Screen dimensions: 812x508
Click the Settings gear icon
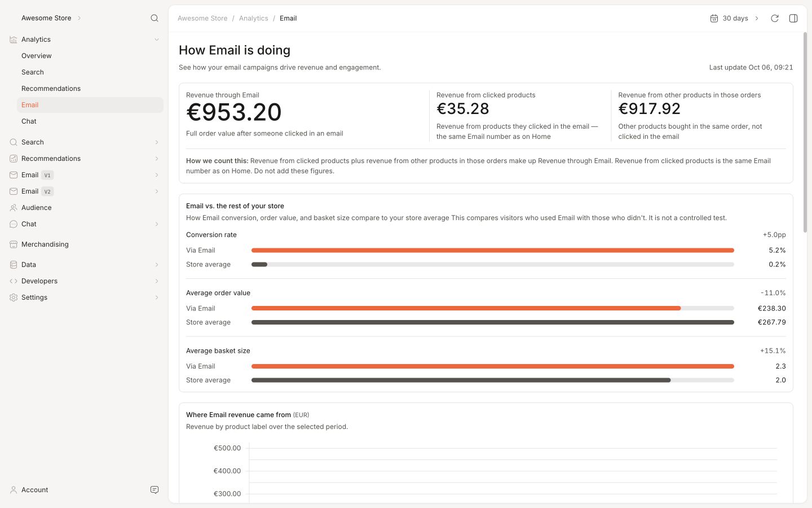[14, 297]
